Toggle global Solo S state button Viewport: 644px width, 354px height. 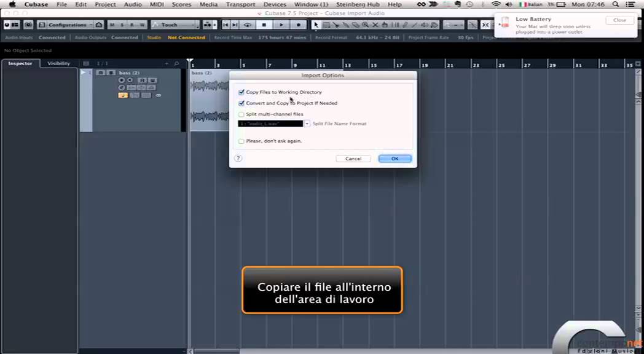tap(122, 25)
